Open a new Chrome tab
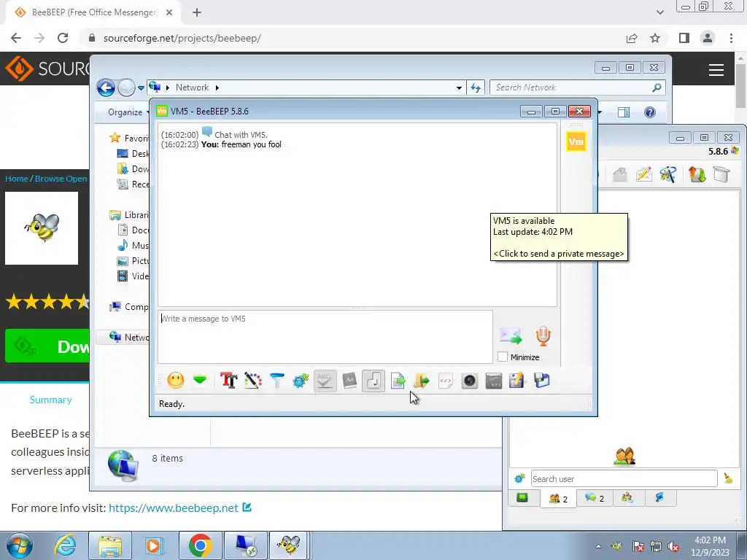Viewport: 747px width, 560px height. [197, 13]
